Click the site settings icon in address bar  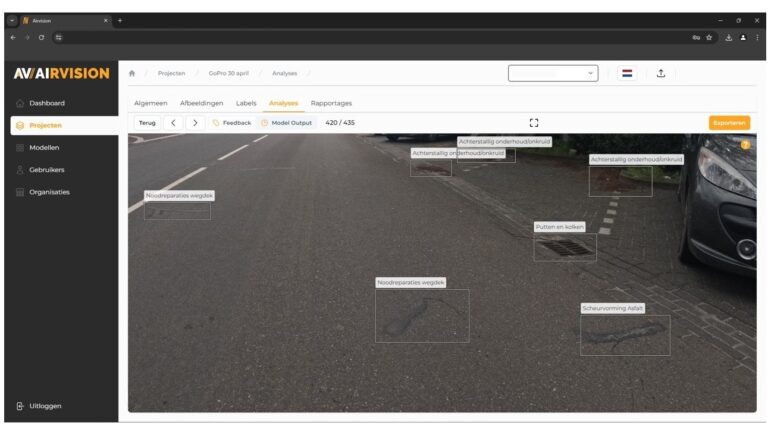click(x=58, y=38)
